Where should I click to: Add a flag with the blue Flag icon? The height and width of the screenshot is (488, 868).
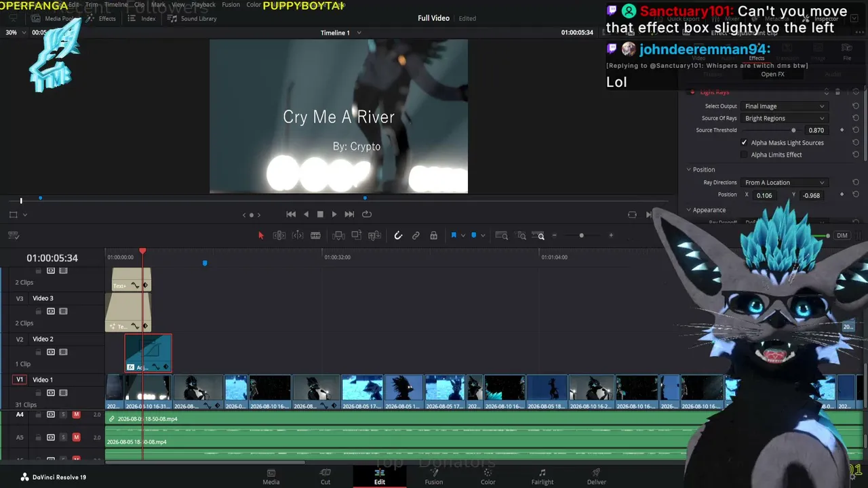tap(454, 235)
